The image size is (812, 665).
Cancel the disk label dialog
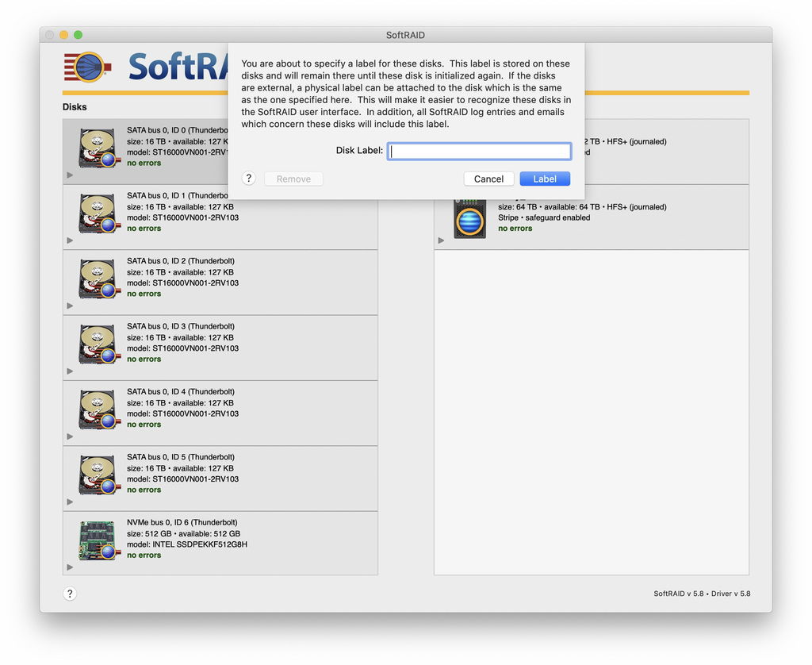(x=488, y=179)
